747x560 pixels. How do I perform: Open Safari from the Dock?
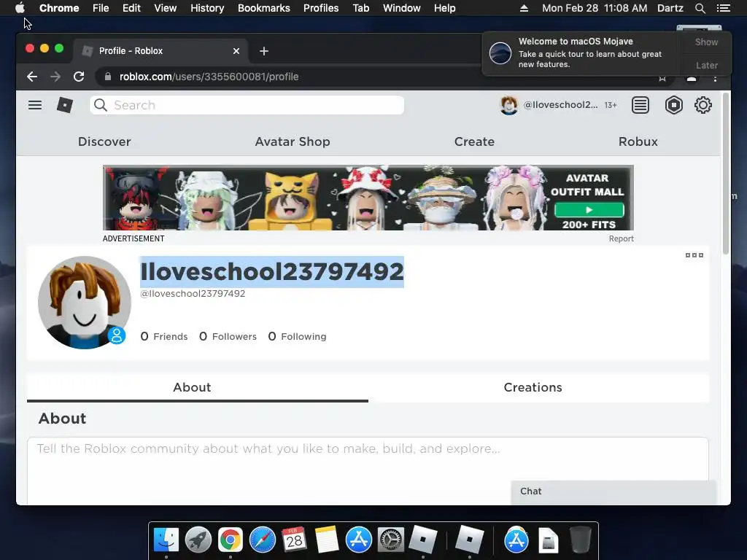click(263, 540)
